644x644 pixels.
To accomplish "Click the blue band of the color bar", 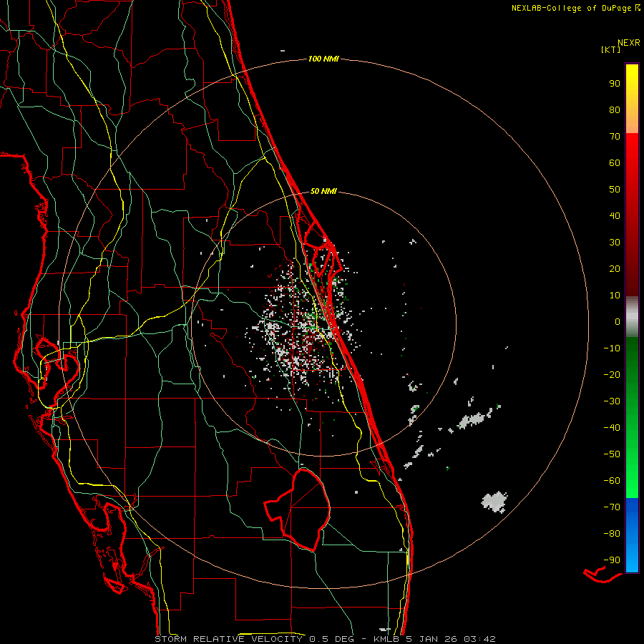I will tap(632, 535).
